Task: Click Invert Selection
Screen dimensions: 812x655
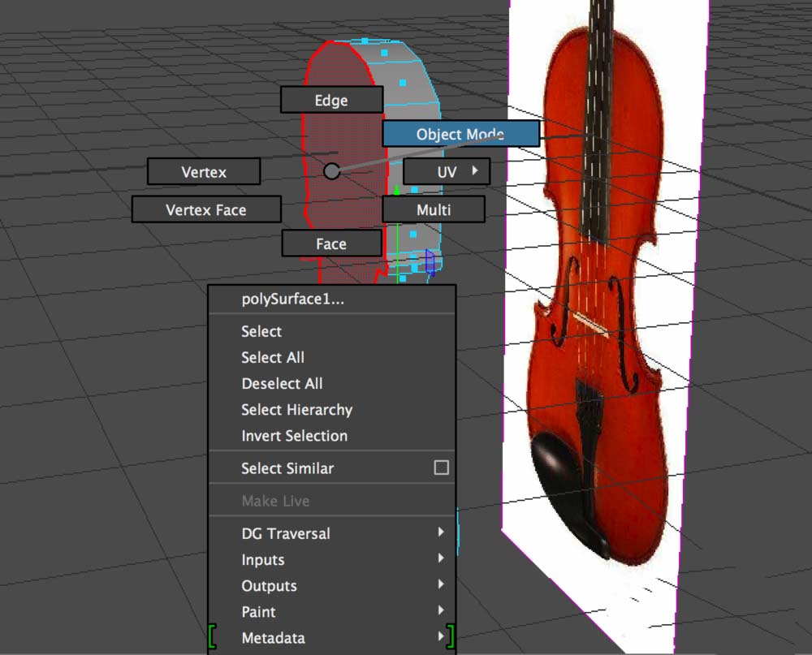Action: [x=292, y=436]
